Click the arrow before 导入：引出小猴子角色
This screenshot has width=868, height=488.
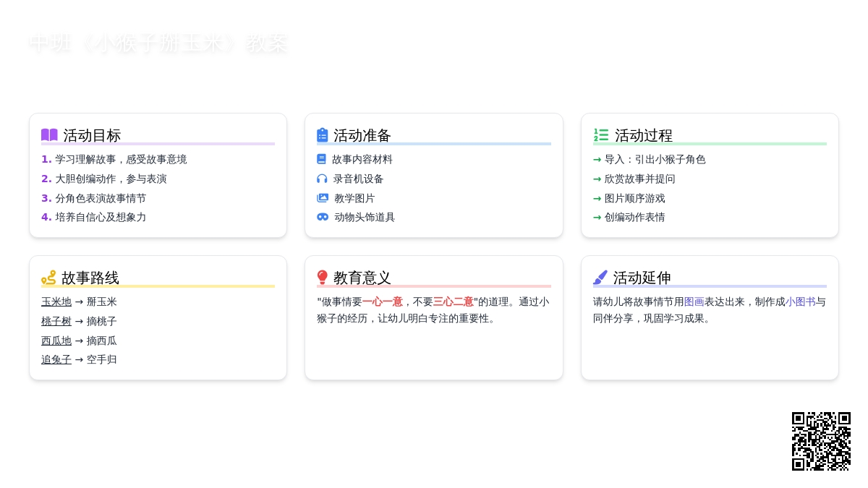[597, 159]
